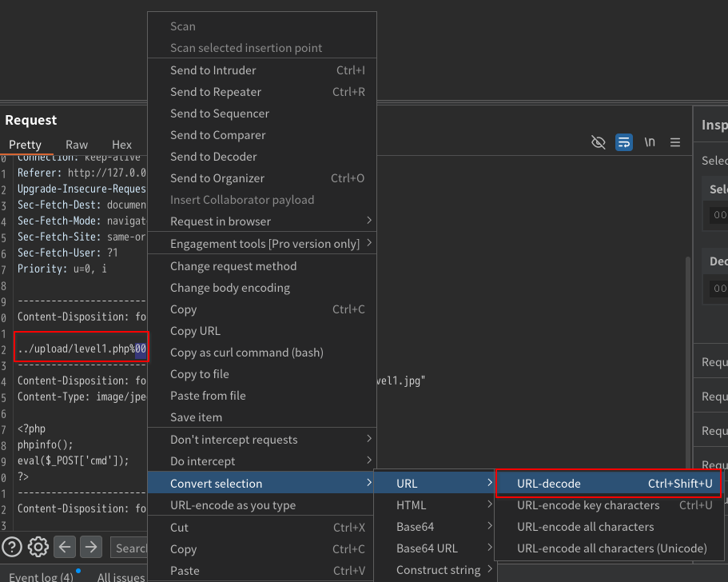Expand Engagement tools submenu
728x582 pixels.
262,244
